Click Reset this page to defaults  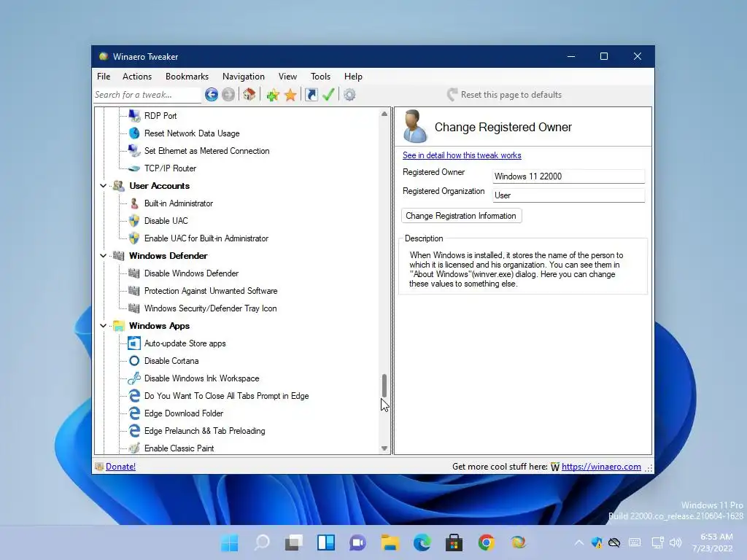click(505, 95)
